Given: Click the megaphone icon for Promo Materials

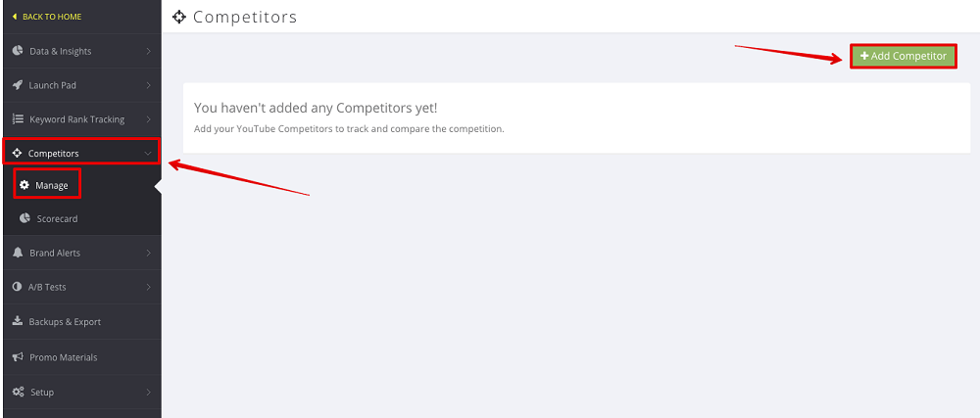Looking at the screenshot, I should pos(18,357).
